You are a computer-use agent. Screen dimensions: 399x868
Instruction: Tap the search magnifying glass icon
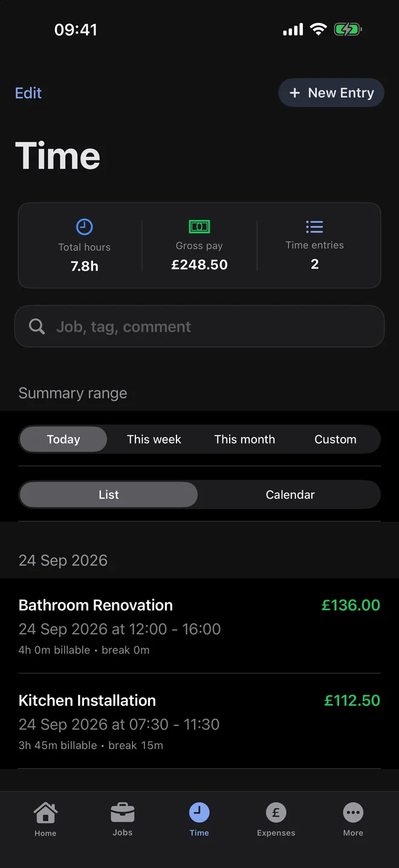point(37,327)
